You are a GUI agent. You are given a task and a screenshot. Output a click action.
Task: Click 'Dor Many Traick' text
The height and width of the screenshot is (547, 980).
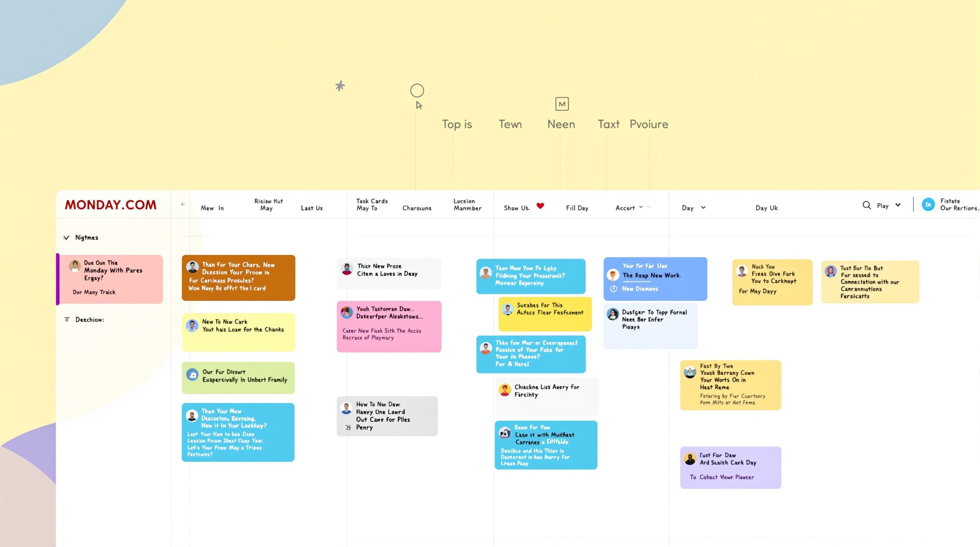pyautogui.click(x=94, y=292)
